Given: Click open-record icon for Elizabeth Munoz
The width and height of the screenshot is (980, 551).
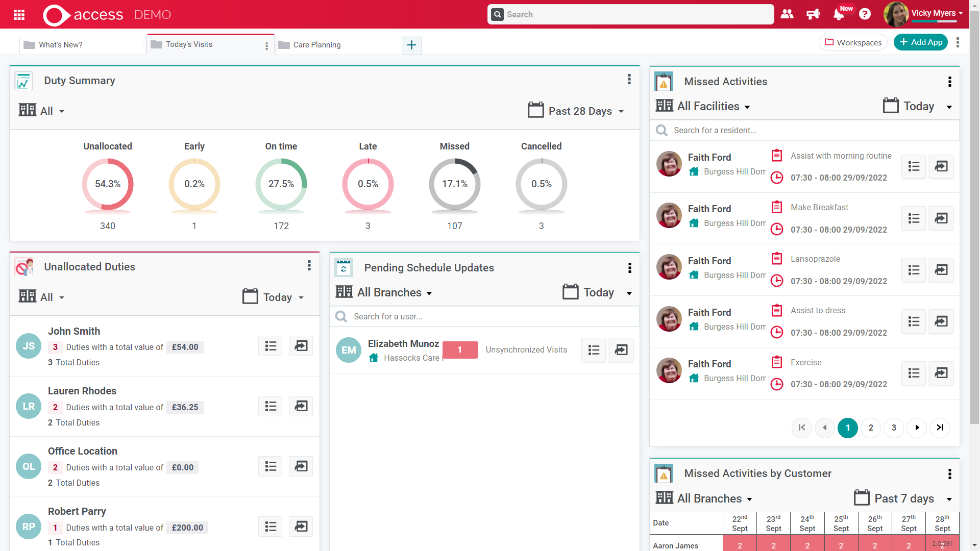Looking at the screenshot, I should click(x=621, y=350).
